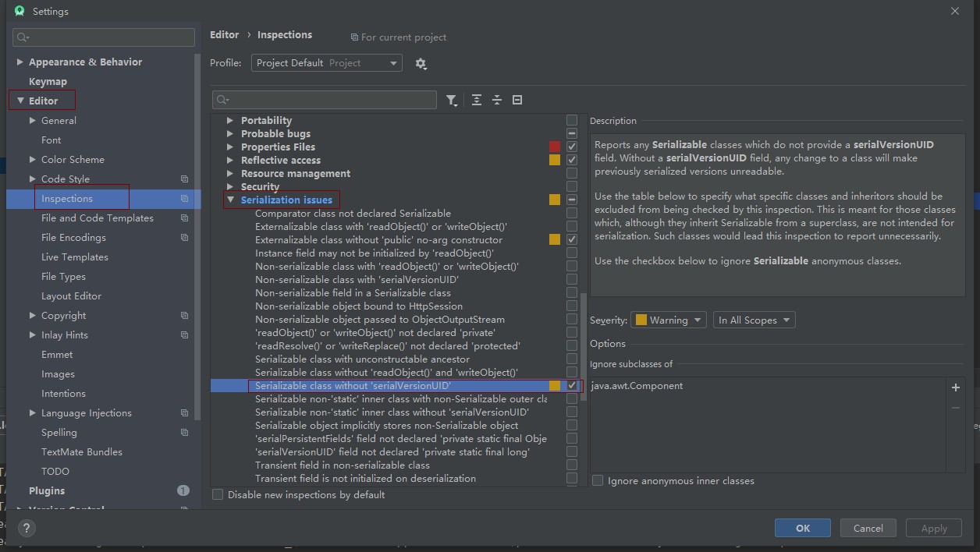
Task: Click the inspections list vertical scrollbar
Action: click(x=582, y=347)
